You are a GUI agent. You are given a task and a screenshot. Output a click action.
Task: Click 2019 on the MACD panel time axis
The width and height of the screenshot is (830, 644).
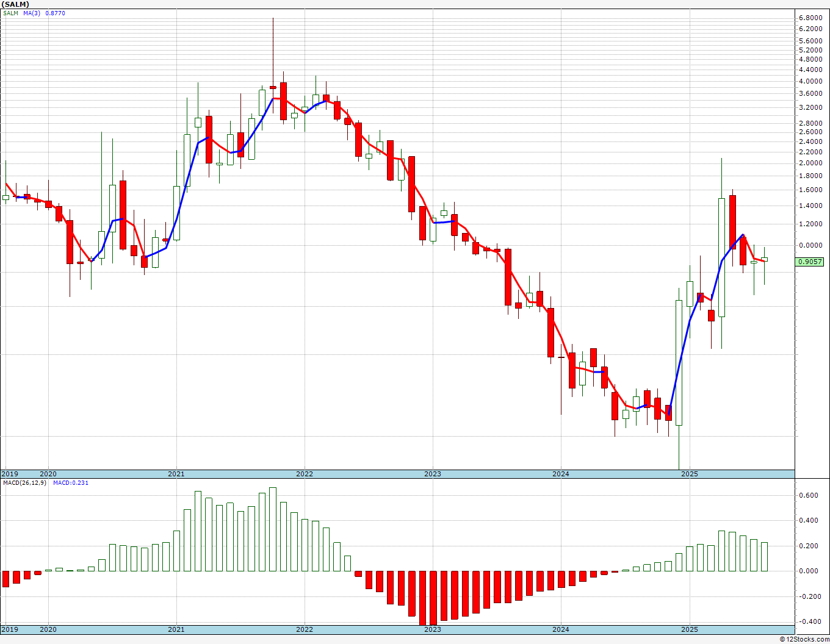pos(10,629)
